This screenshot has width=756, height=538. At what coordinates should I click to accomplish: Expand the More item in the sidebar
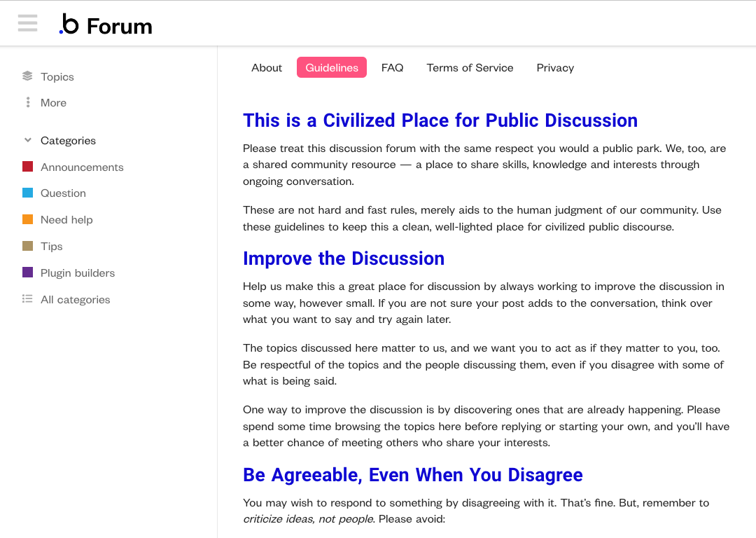pyautogui.click(x=53, y=102)
